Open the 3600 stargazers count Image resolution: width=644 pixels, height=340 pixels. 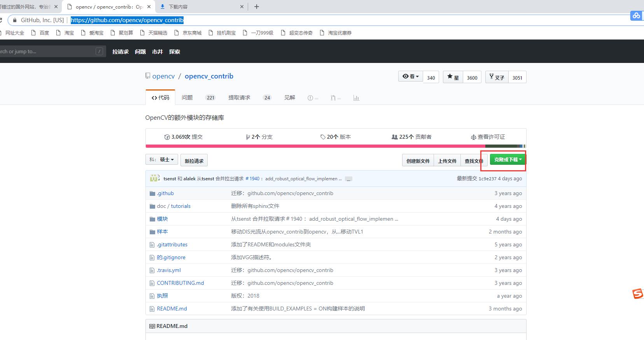(472, 77)
